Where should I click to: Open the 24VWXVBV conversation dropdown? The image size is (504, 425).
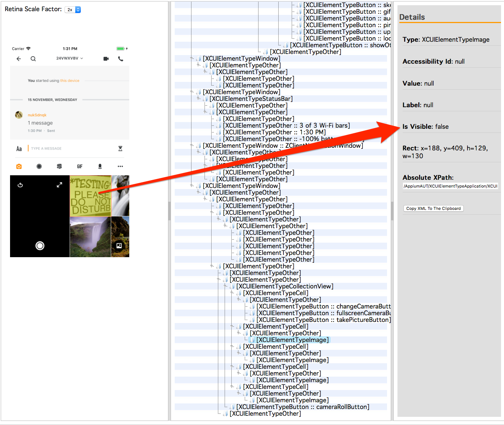[x=70, y=58]
